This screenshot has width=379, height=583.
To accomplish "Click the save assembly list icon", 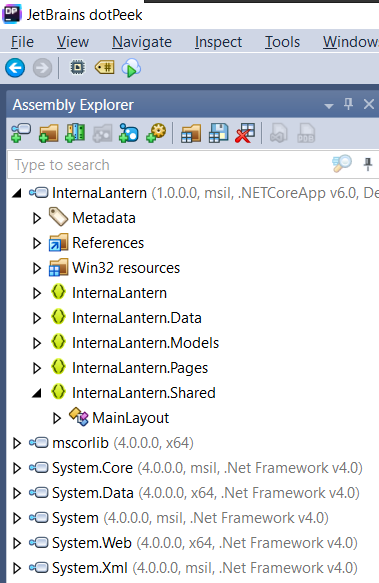I will (x=218, y=133).
